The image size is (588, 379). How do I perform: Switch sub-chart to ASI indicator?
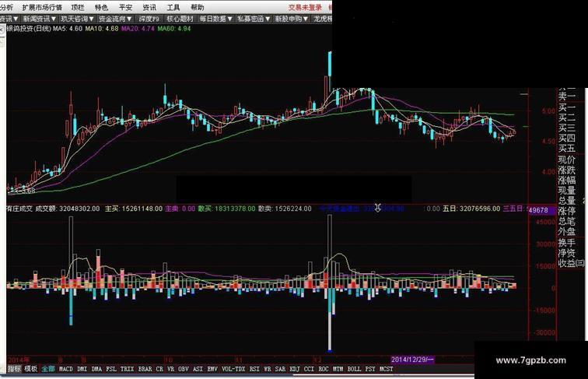click(x=198, y=369)
